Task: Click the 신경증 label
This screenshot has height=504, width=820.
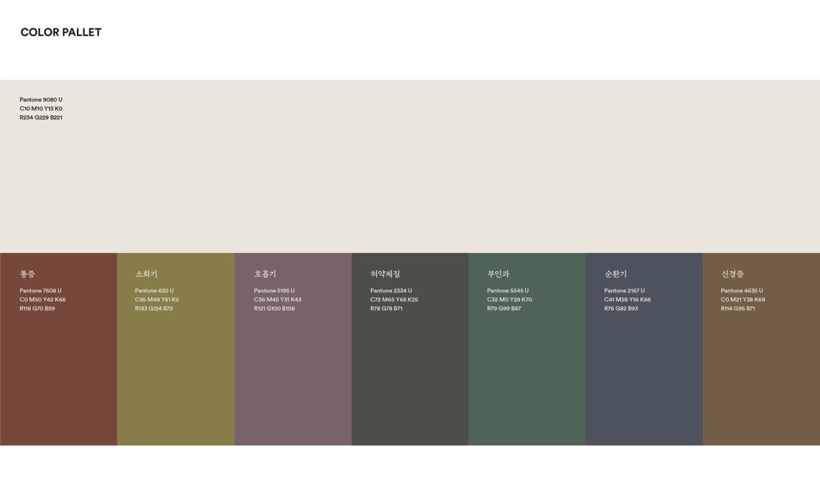Action: pos(732,274)
